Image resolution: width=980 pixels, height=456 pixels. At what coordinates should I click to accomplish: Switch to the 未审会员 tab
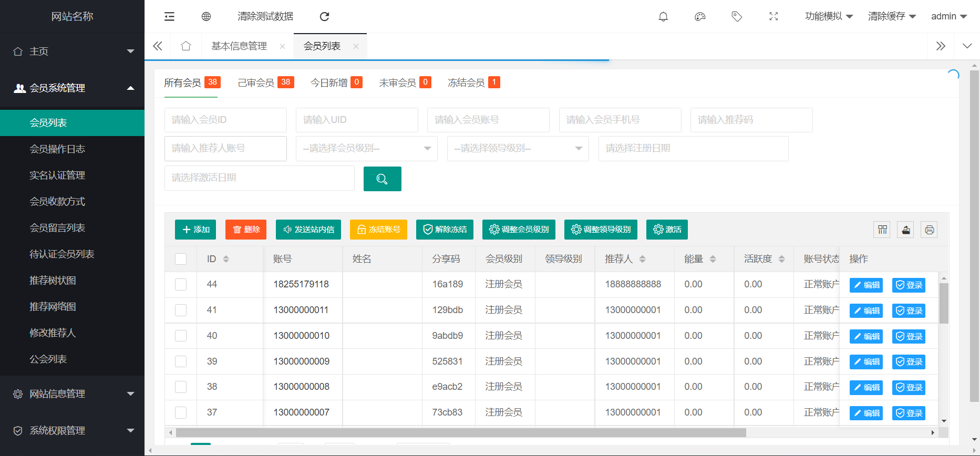405,82
